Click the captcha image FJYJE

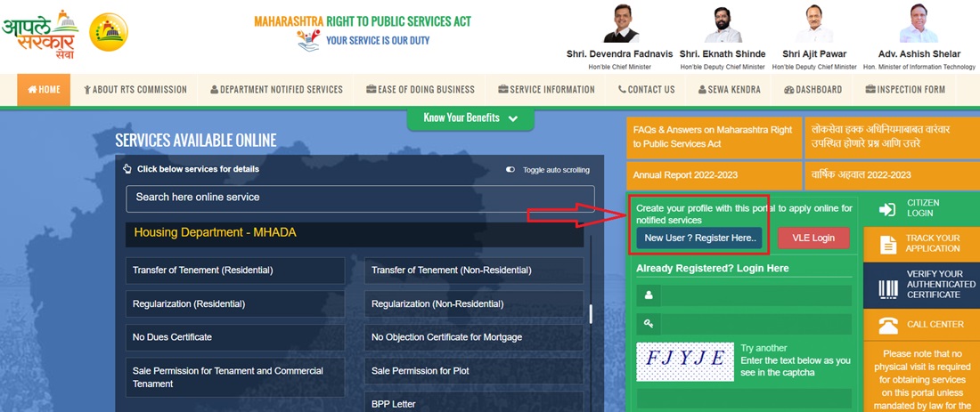[684, 361]
